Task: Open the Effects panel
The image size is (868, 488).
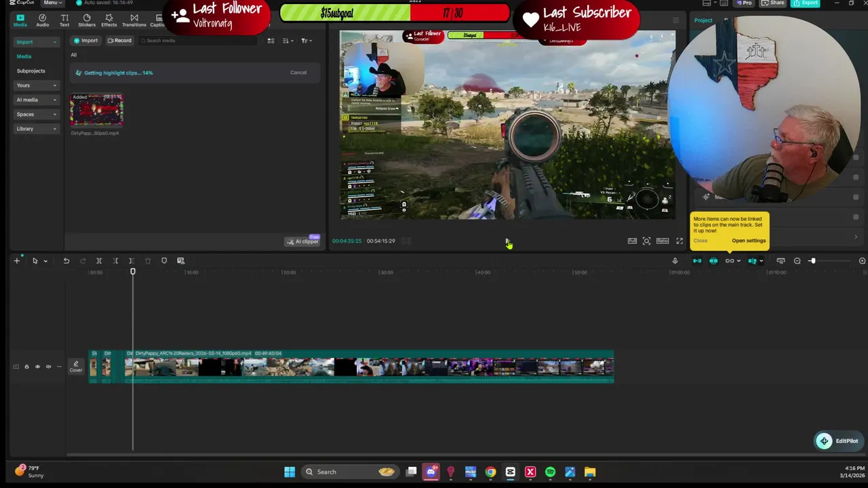Action: [109, 20]
